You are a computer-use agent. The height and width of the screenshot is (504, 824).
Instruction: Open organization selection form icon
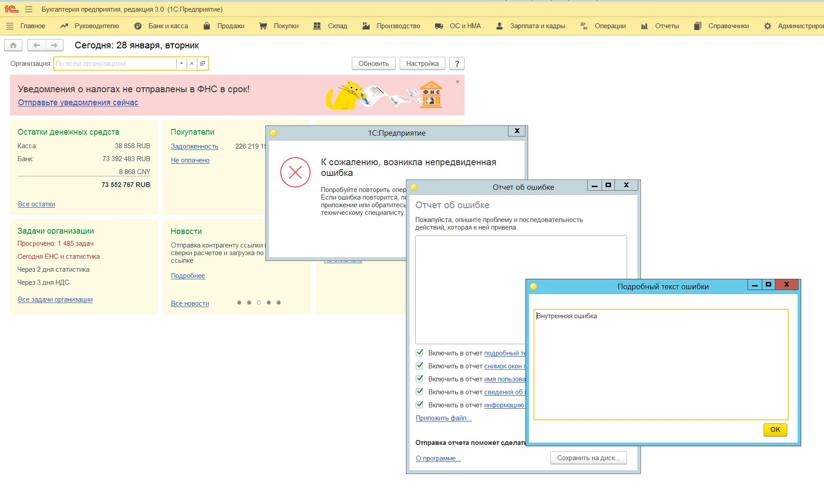(x=202, y=64)
